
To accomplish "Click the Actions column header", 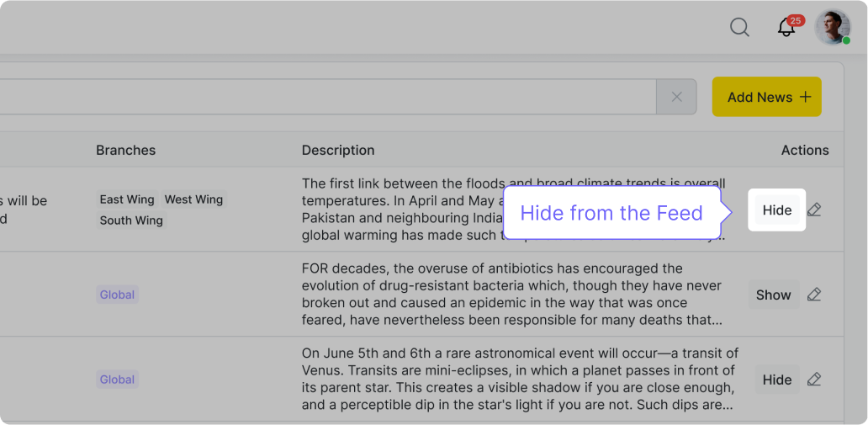I will [804, 150].
